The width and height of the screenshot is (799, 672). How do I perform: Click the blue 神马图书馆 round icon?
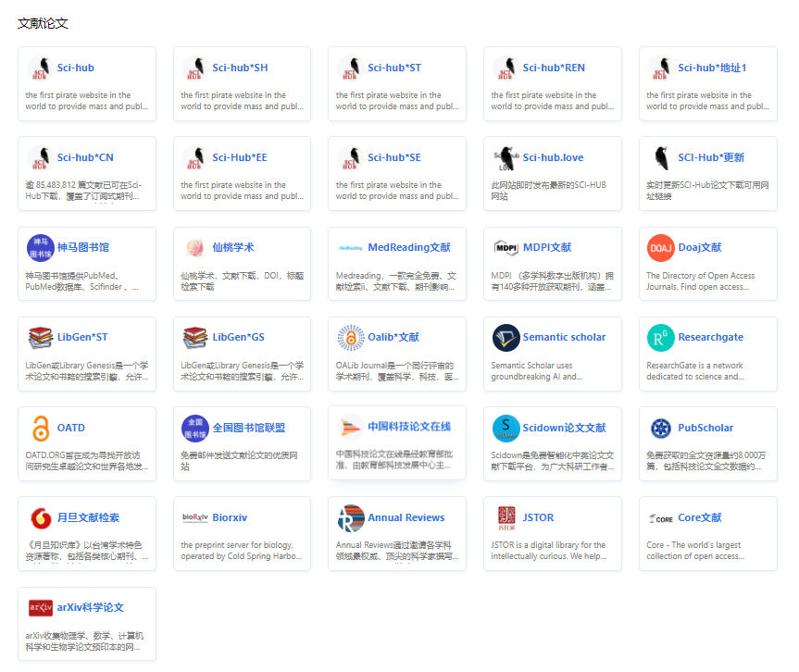coord(40,248)
